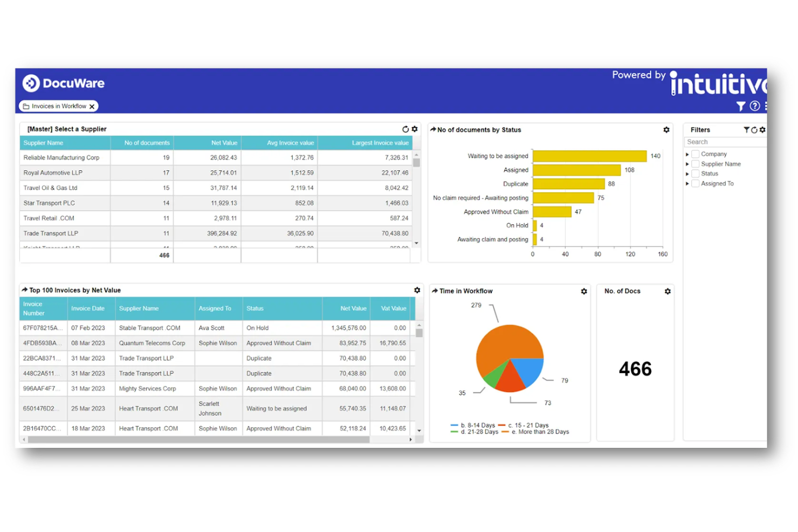Select the Reliable Manufacturing Corp supplier row
This screenshot has height=532, width=798.
(61, 157)
